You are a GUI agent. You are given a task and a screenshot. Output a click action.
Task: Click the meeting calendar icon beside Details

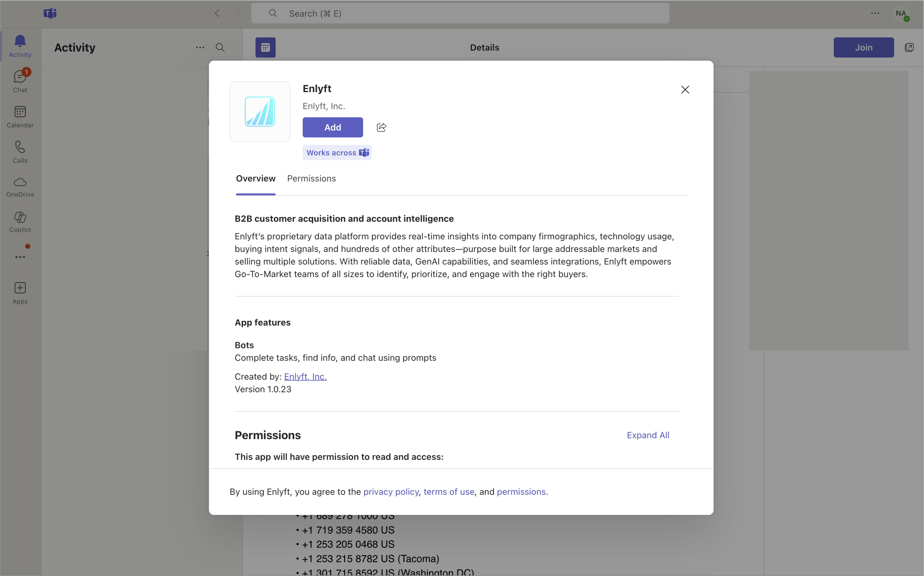point(266,48)
